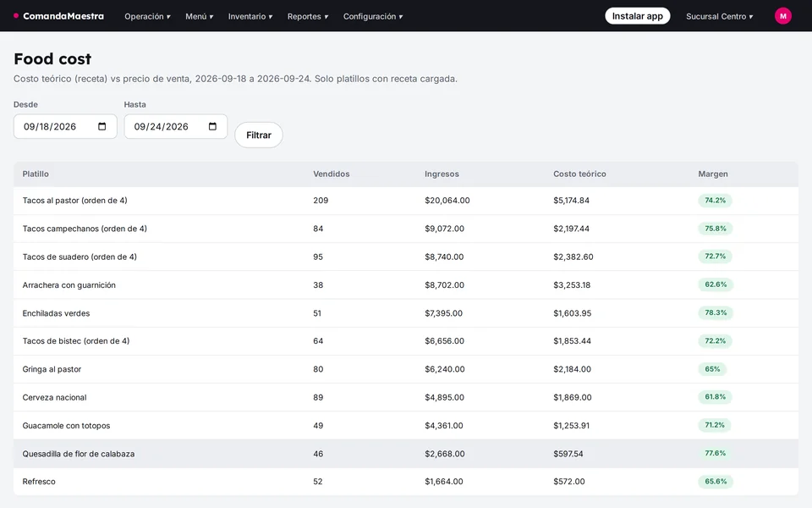This screenshot has height=508, width=812.
Task: Expand the Operación menu
Action: 147,17
